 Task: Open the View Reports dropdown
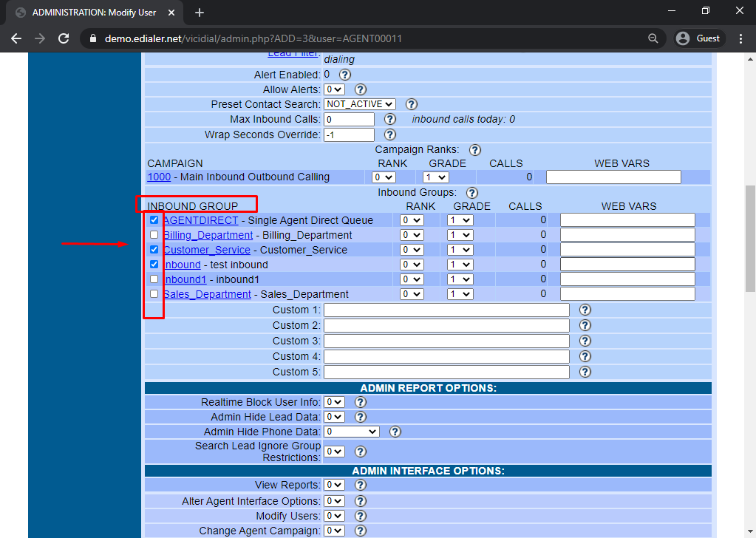coord(334,485)
